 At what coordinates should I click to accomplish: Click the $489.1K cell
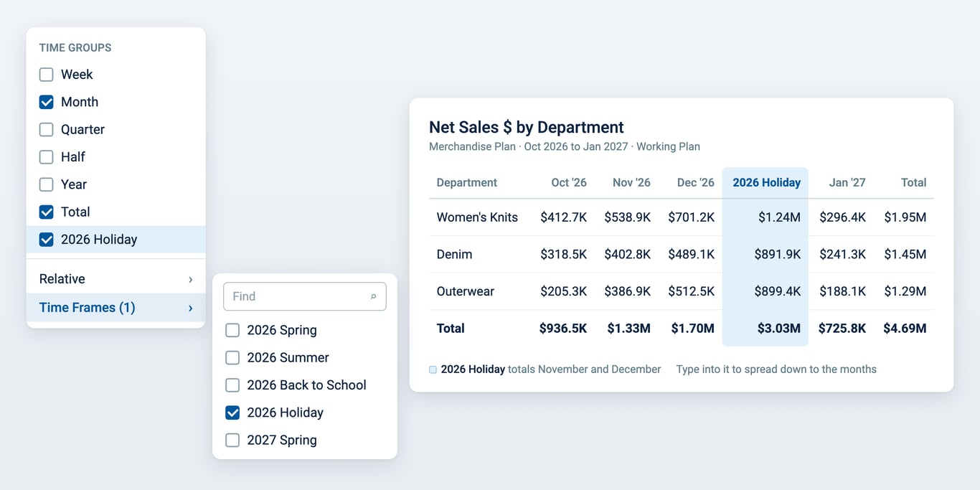691,254
